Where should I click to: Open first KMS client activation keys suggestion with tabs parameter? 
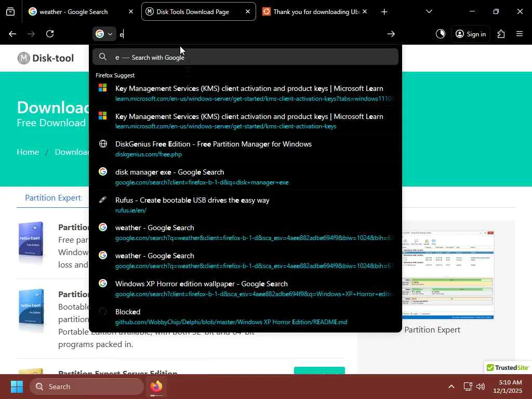tap(245, 93)
